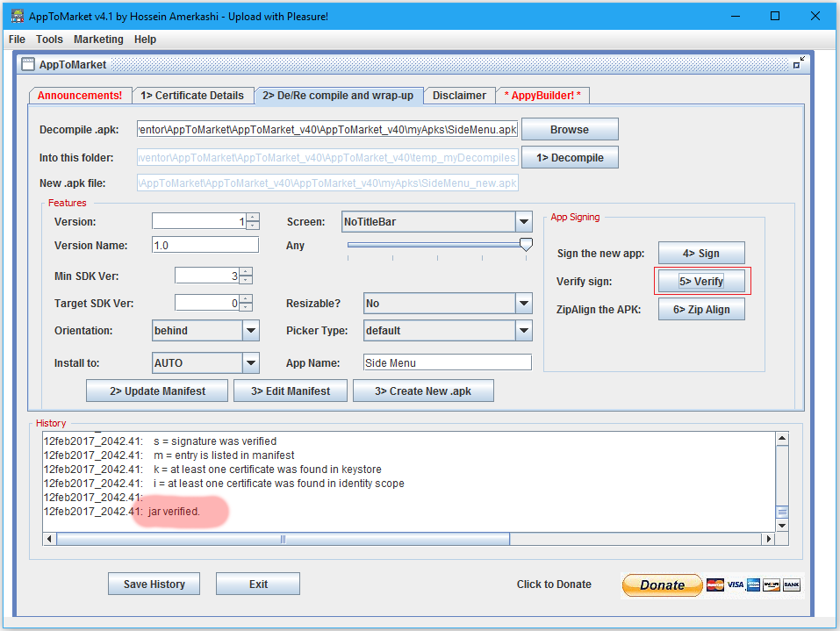Click the AppToMarket app icon in title bar

pyautogui.click(x=18, y=16)
